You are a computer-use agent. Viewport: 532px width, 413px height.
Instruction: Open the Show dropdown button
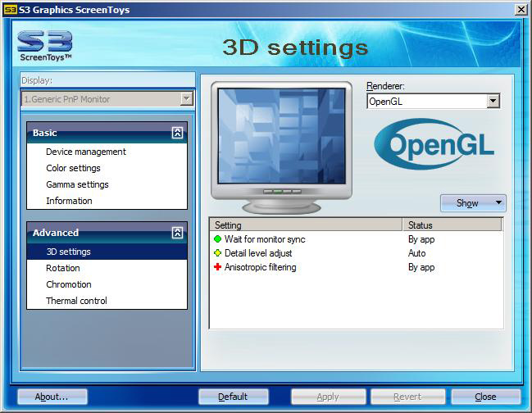point(473,203)
